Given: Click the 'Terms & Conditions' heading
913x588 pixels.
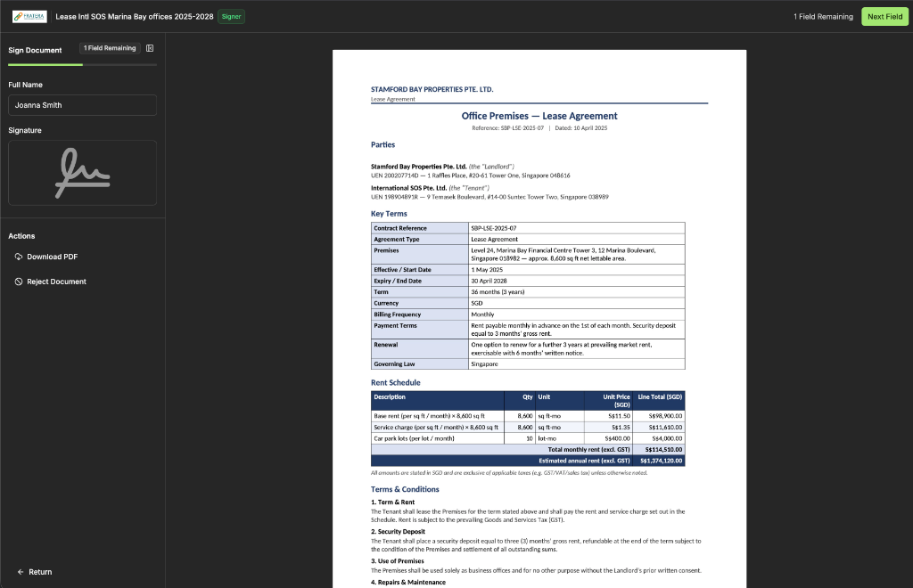Looking at the screenshot, I should (405, 489).
